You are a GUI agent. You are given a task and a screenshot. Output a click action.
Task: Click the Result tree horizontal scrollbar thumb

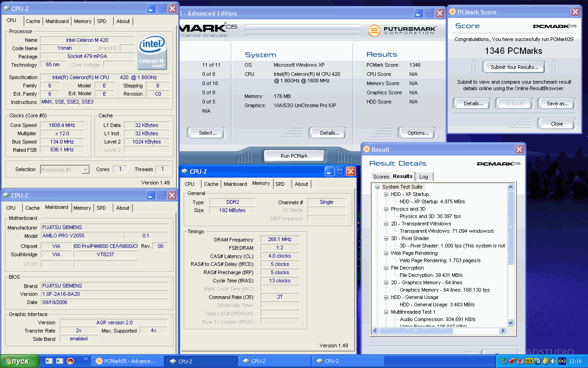pyautogui.click(x=416, y=330)
